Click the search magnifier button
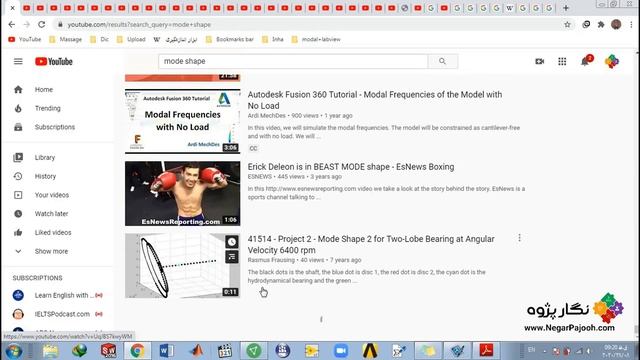This screenshot has width=640, height=360. [x=442, y=61]
